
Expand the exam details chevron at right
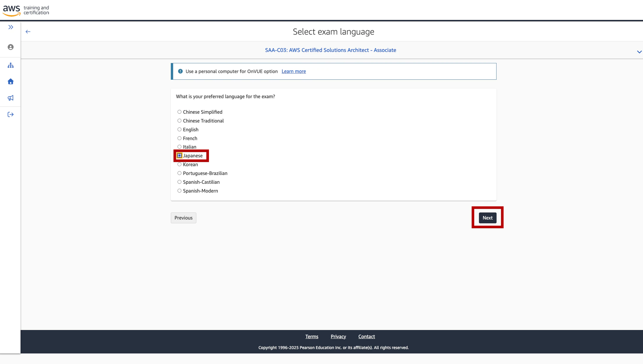click(639, 52)
